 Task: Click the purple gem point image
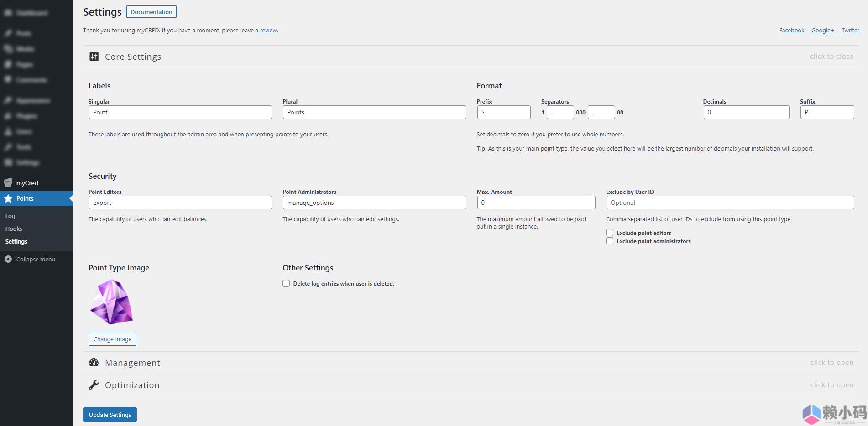click(111, 302)
